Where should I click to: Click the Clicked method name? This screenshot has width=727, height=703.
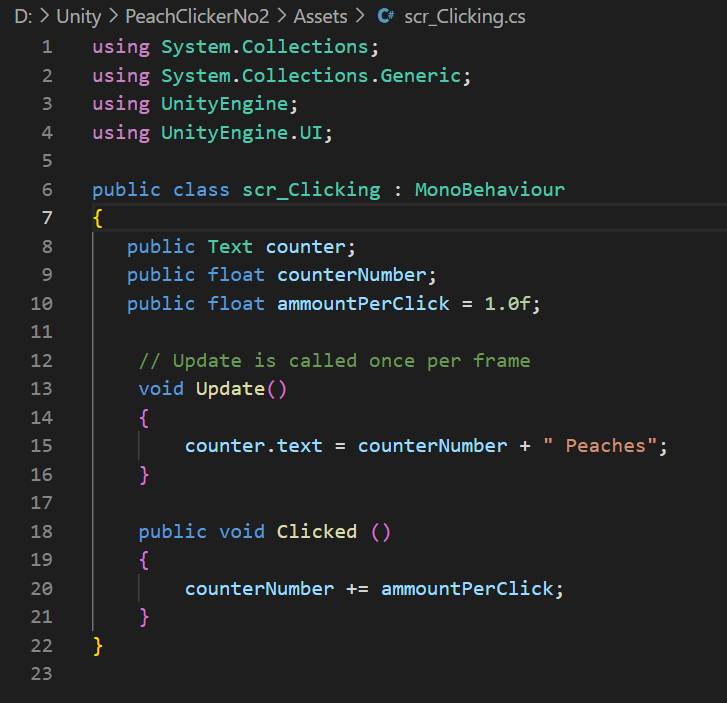[x=316, y=532]
